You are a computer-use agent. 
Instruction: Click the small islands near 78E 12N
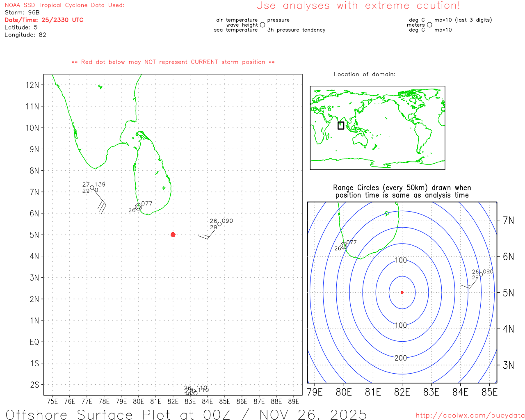pyautogui.click(x=100, y=87)
